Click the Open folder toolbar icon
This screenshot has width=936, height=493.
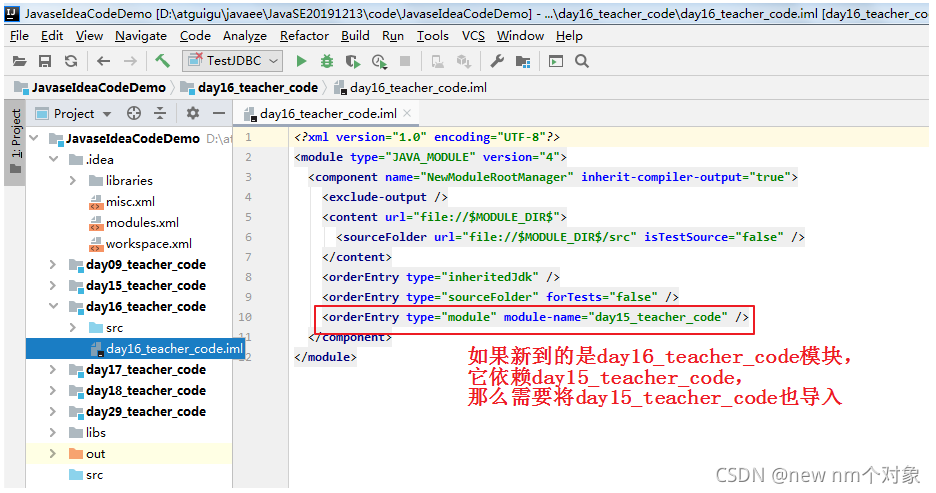tap(19, 61)
